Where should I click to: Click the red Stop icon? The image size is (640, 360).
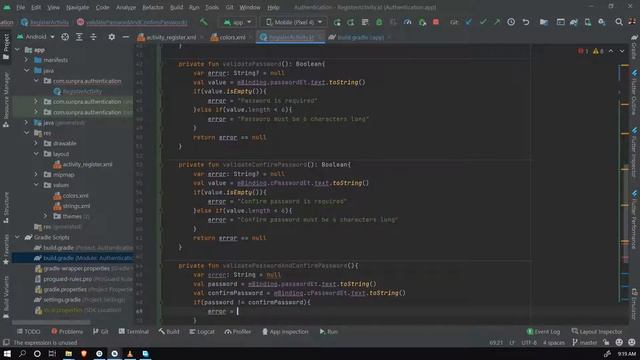pyautogui.click(x=436, y=22)
